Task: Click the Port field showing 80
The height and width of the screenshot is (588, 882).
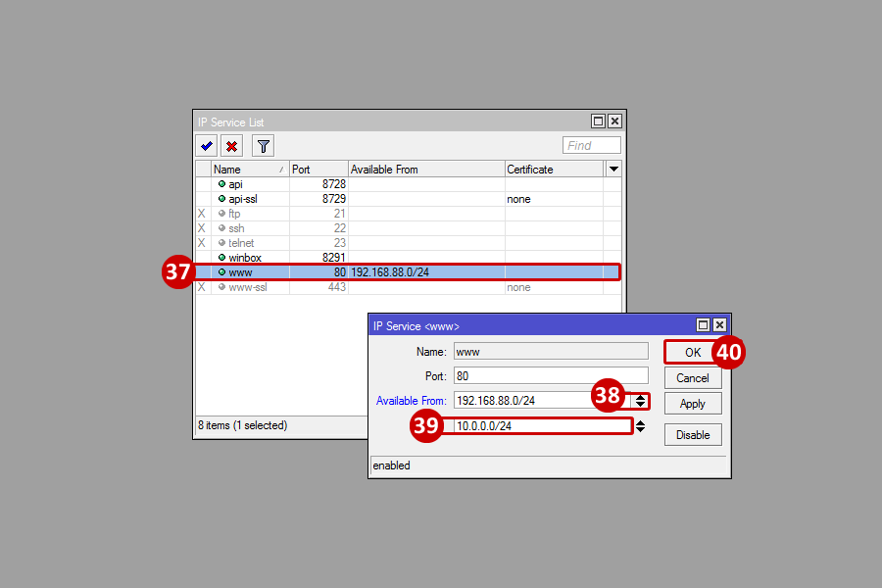Action: (x=551, y=376)
